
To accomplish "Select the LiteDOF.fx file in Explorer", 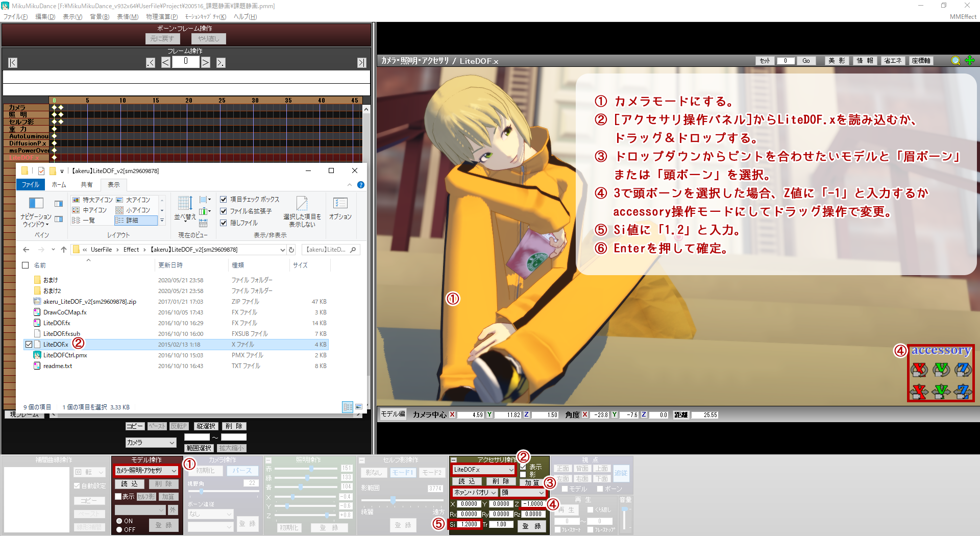I will coord(58,323).
